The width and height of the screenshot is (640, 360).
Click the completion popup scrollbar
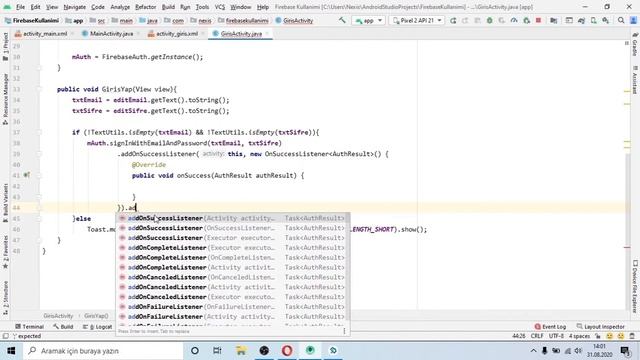click(x=348, y=267)
